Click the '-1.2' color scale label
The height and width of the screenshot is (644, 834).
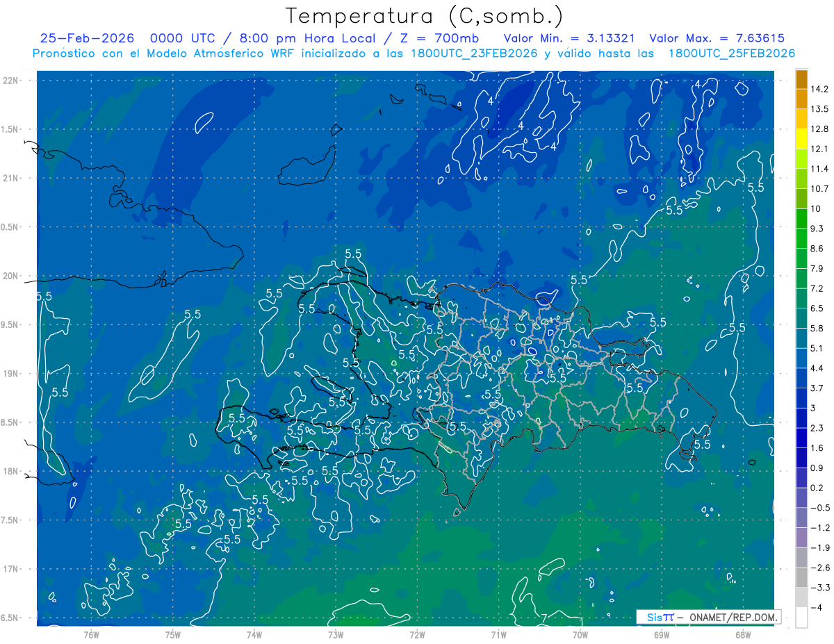[820, 528]
